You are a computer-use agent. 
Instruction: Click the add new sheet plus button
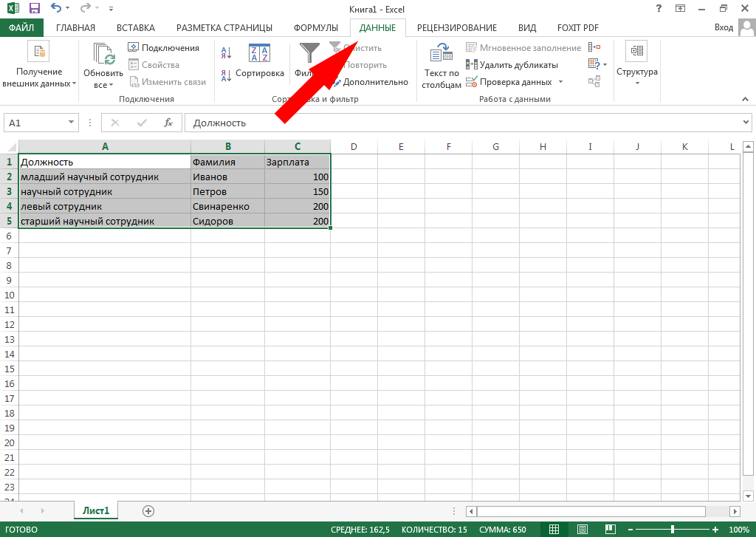point(148,510)
